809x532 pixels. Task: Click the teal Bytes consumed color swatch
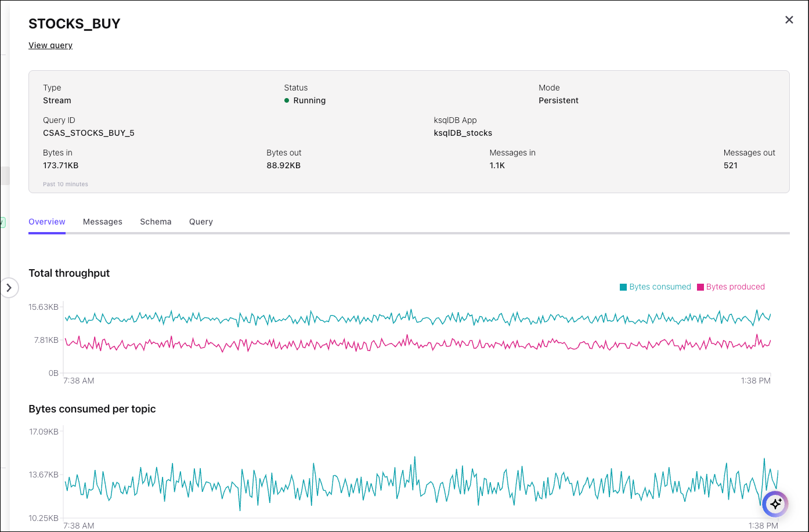[623, 287]
